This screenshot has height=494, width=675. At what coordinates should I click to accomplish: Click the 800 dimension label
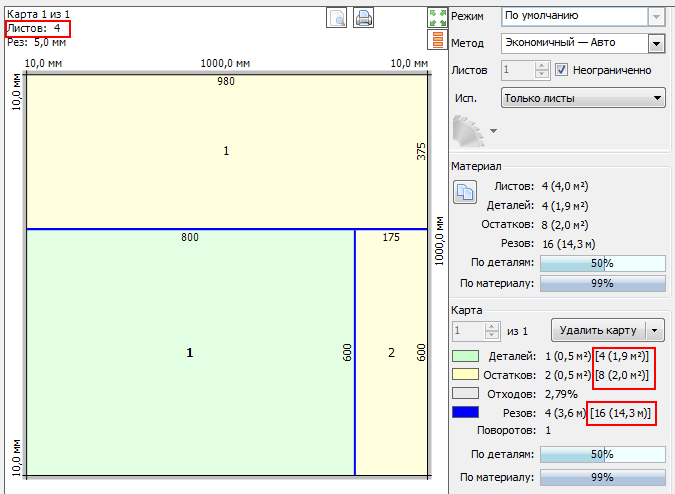pos(190,237)
